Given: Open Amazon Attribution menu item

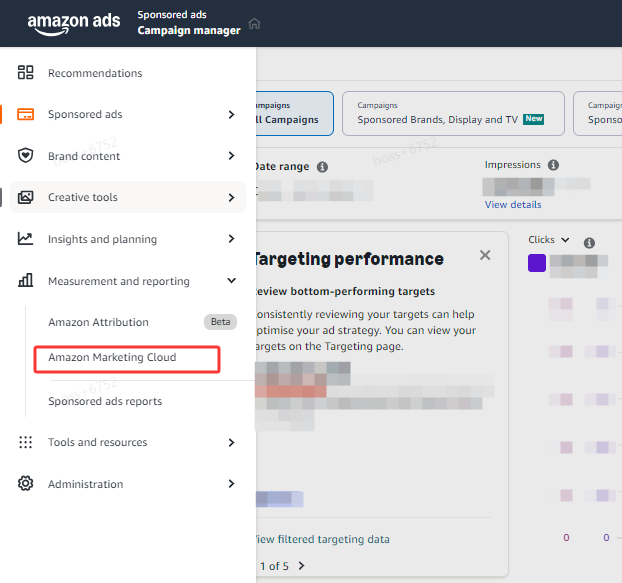Looking at the screenshot, I should click(x=98, y=322).
